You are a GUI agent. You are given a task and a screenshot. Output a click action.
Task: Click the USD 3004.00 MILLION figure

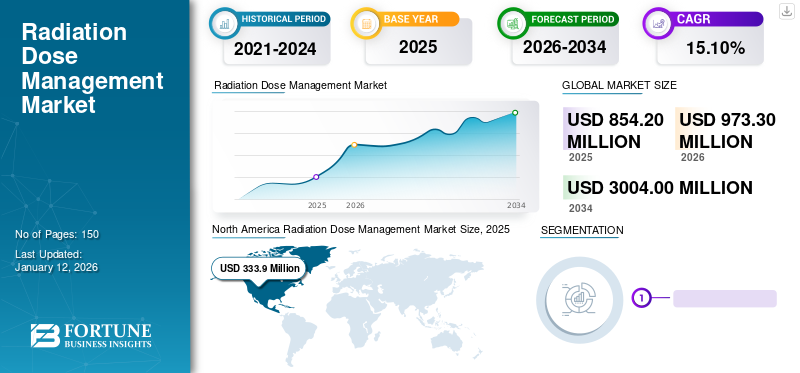[x=660, y=188]
